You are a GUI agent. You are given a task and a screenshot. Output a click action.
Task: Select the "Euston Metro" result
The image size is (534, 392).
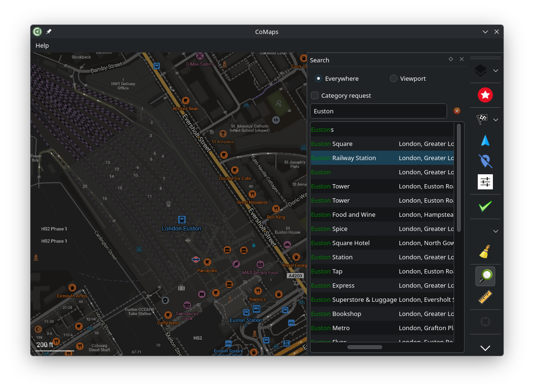pyautogui.click(x=382, y=328)
